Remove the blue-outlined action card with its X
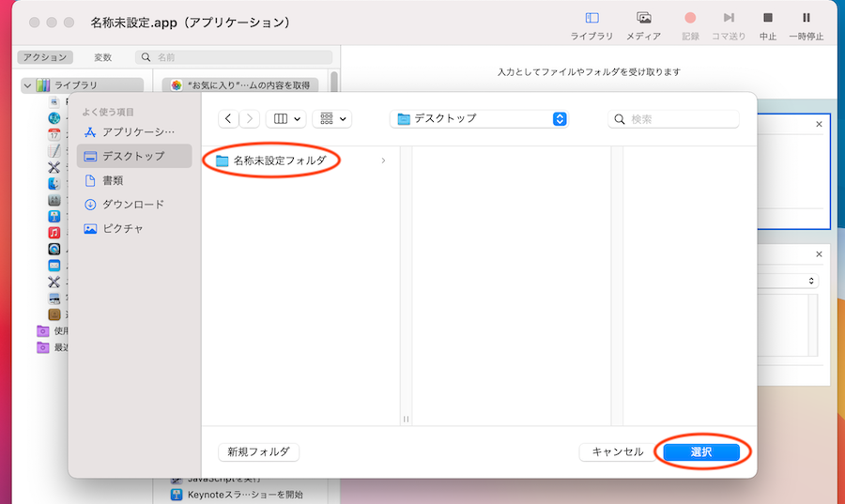Viewport: 845px width, 504px height. coord(819,125)
